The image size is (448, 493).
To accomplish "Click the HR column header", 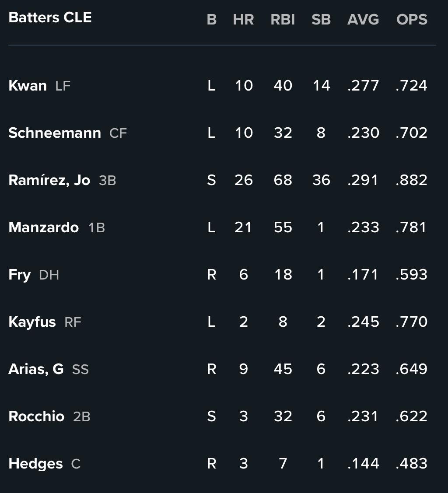I will pyautogui.click(x=243, y=20).
